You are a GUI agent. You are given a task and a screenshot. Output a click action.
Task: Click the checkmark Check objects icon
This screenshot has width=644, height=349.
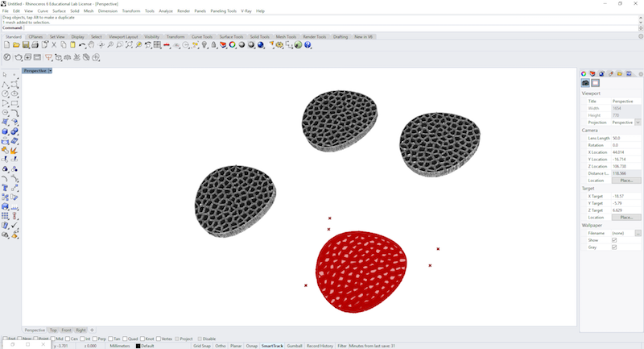14,225
